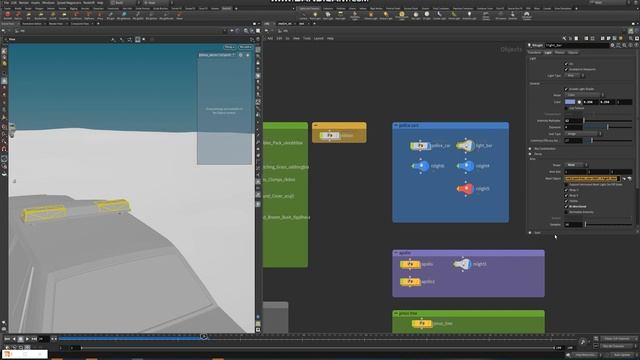Toggle the Enabled in Viewport checkbox

tap(566, 69)
